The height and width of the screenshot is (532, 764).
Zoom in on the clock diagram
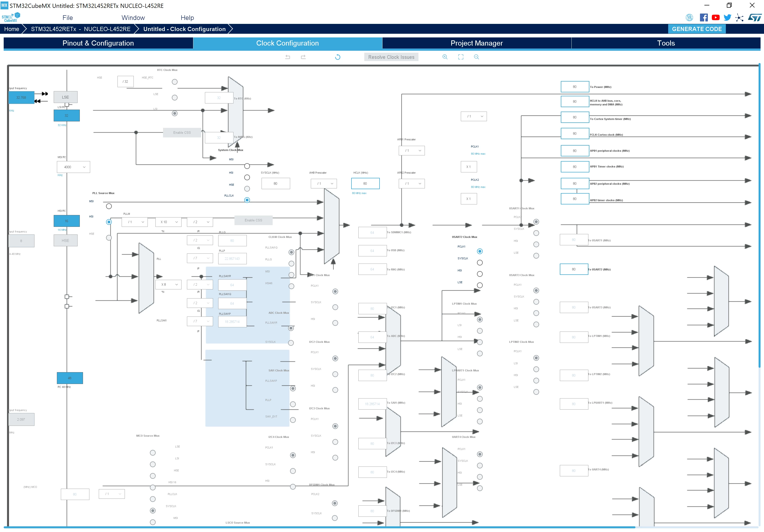tap(445, 57)
